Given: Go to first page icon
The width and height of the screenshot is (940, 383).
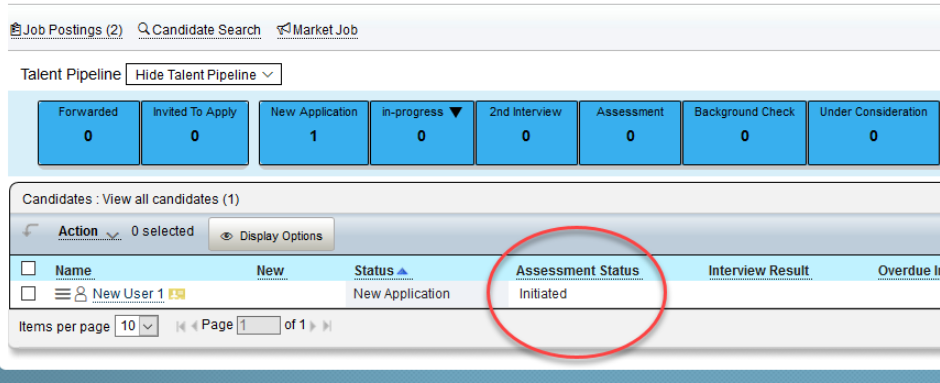Looking at the screenshot, I should (181, 326).
